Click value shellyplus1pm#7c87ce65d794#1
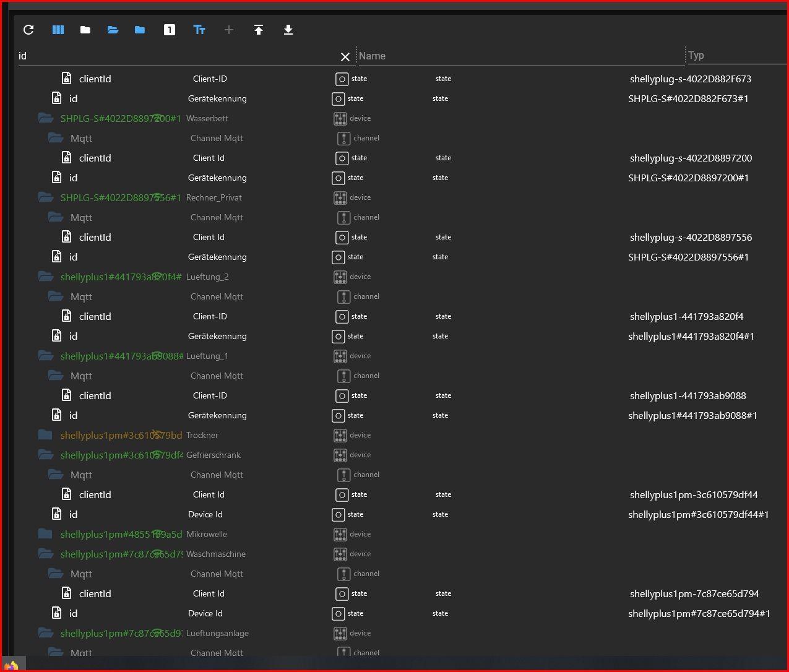789x672 pixels. pos(699,613)
